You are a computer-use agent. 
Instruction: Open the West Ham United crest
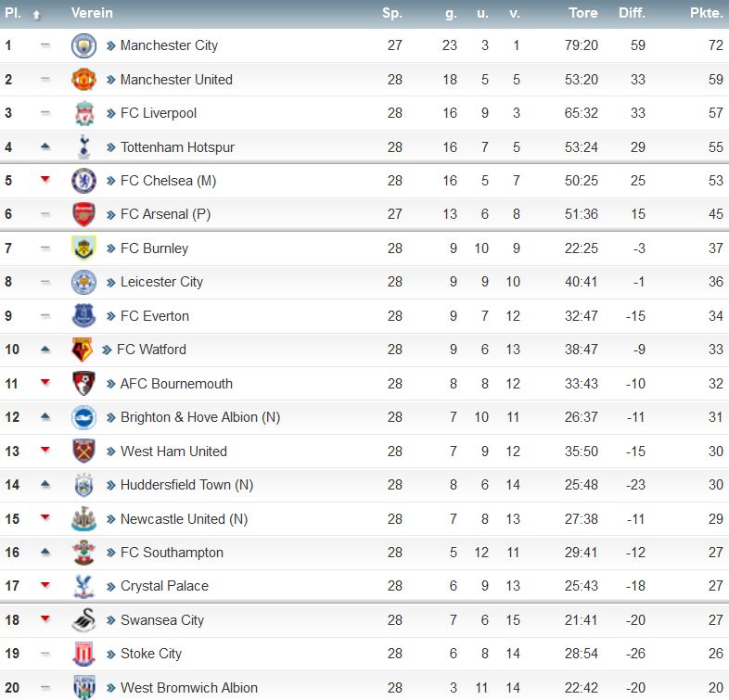pyautogui.click(x=84, y=451)
